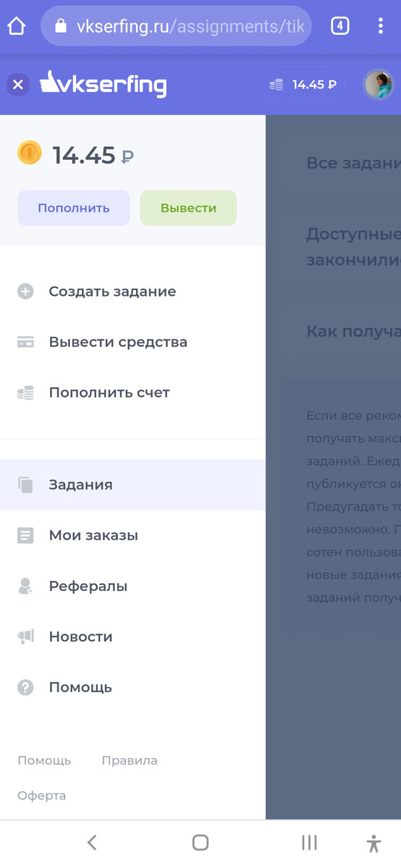Open the user profile avatar
The width and height of the screenshot is (401, 868).
click(378, 85)
